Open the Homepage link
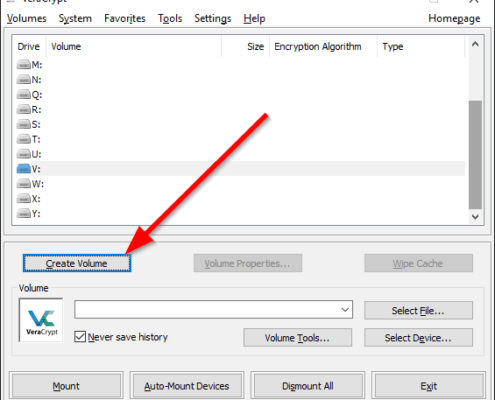Image resolution: width=495 pixels, height=400 pixels. [x=454, y=18]
